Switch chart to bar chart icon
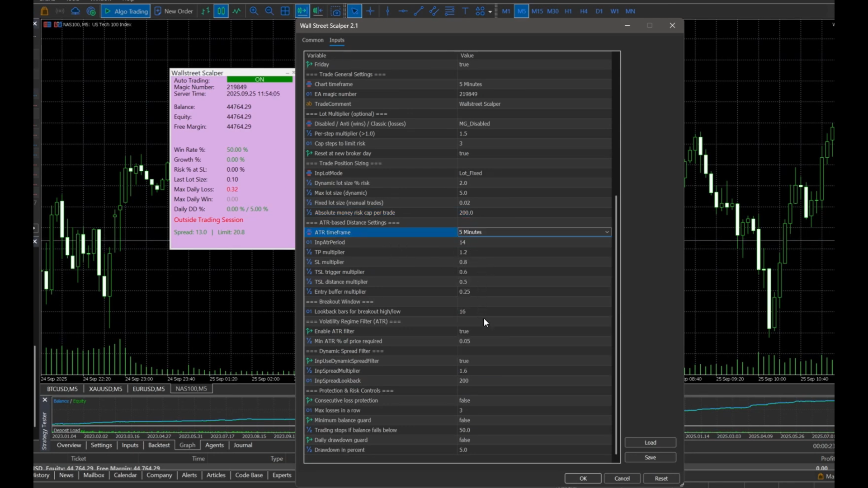868x488 pixels. [x=205, y=11]
